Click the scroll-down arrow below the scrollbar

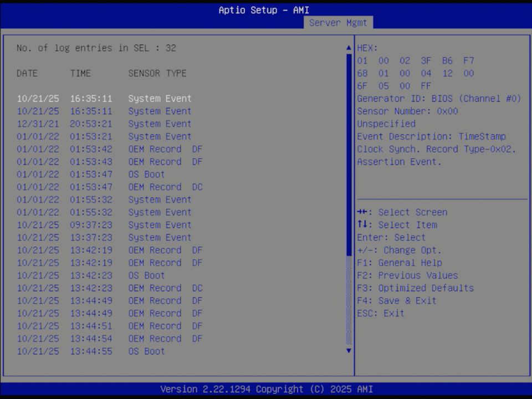[349, 351]
